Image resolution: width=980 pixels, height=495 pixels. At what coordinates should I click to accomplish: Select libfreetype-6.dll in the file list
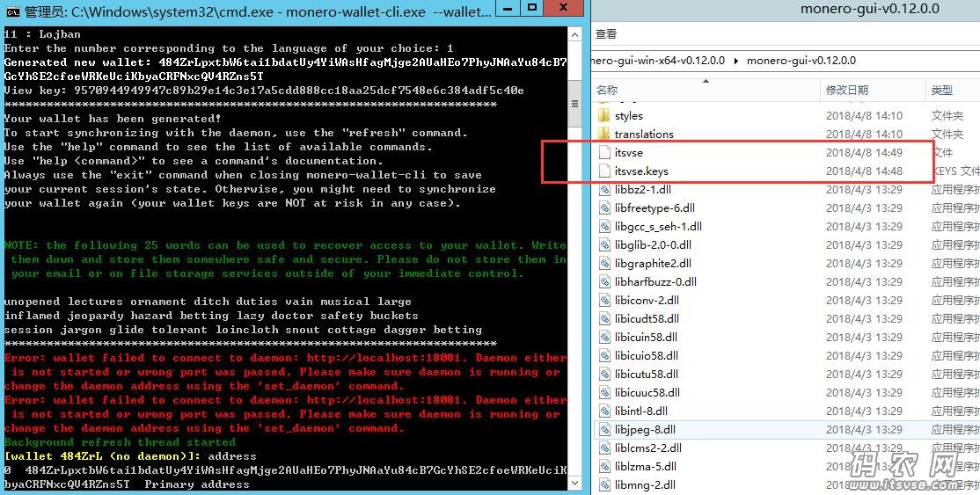[655, 207]
